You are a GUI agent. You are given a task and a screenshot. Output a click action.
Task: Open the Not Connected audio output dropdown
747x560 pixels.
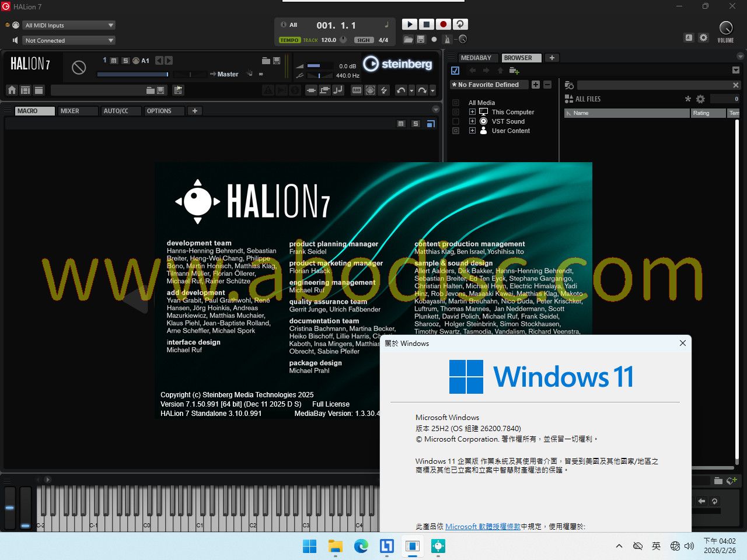click(x=69, y=40)
